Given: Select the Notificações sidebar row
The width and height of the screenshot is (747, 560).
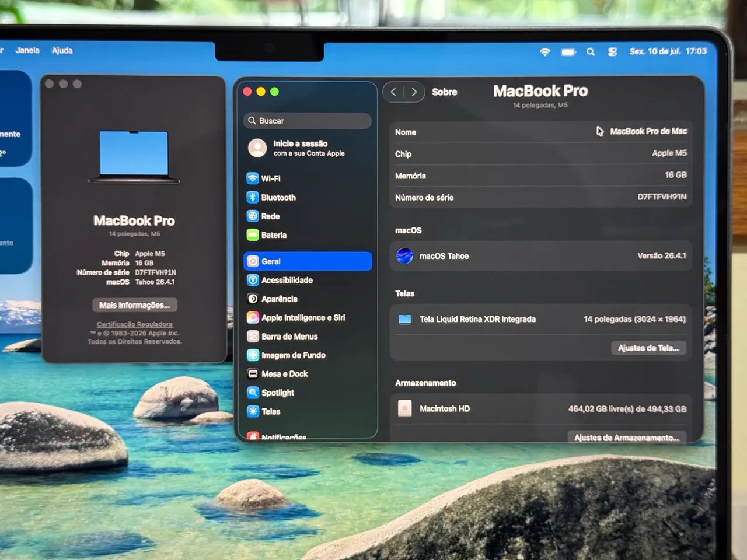Looking at the screenshot, I should coord(308,436).
